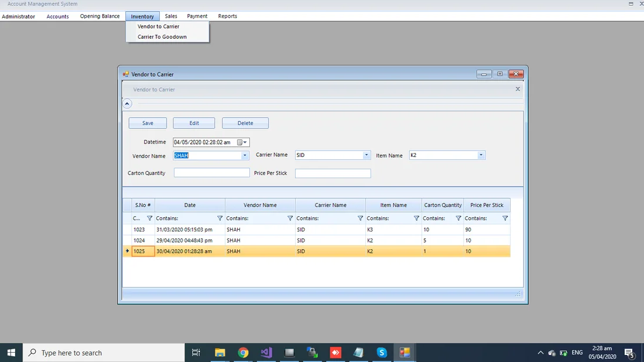Open the Administrator menu

(19, 16)
